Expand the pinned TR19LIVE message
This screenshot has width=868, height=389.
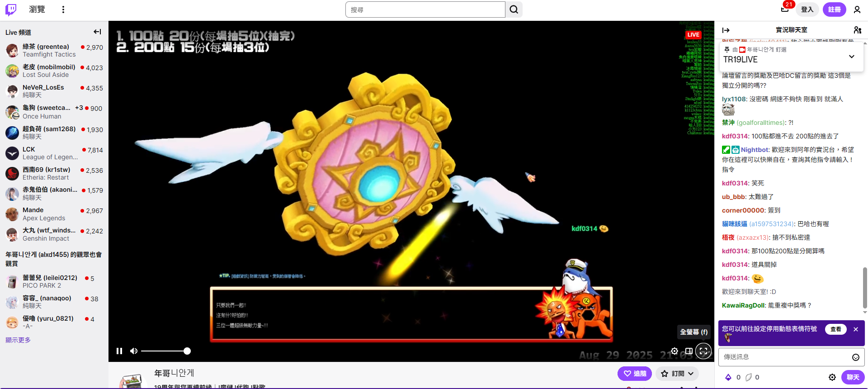pos(852,57)
